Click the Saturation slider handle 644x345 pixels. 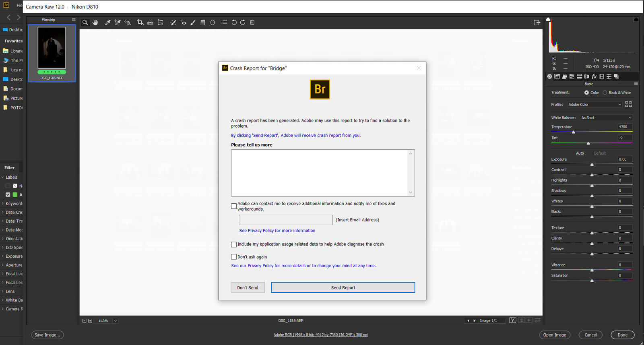(x=592, y=281)
